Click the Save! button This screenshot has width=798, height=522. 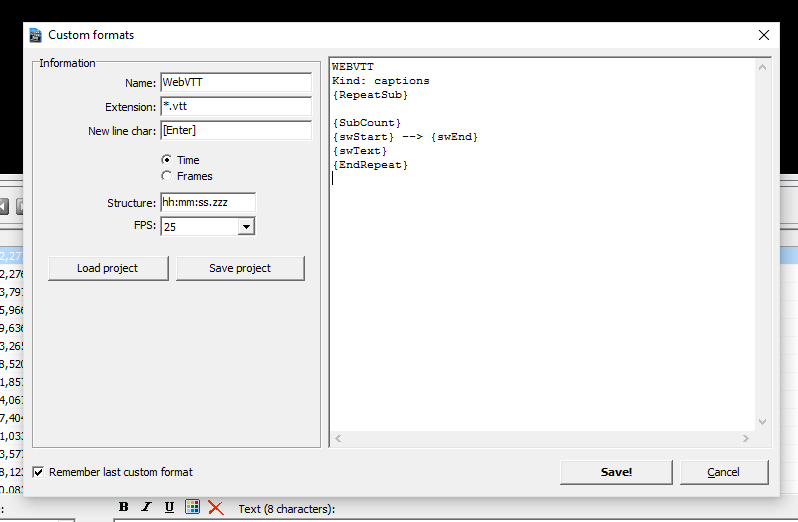[616, 472]
